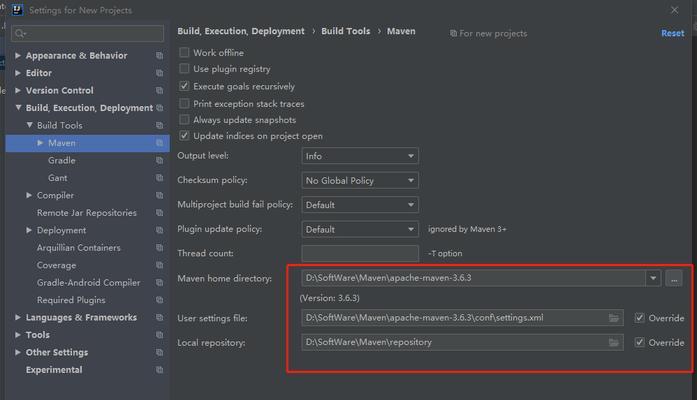Click project-level icon beside Experimental
The height and width of the screenshot is (400, 697).
pos(160,370)
